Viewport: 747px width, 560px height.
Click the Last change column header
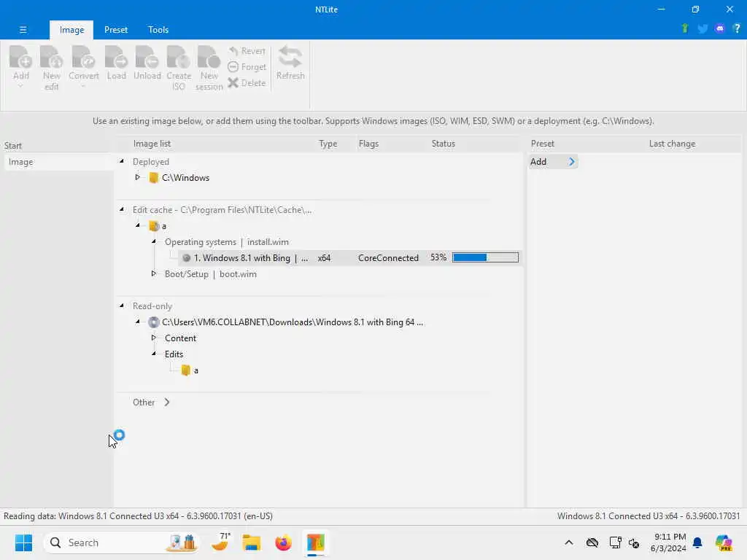[x=672, y=144]
